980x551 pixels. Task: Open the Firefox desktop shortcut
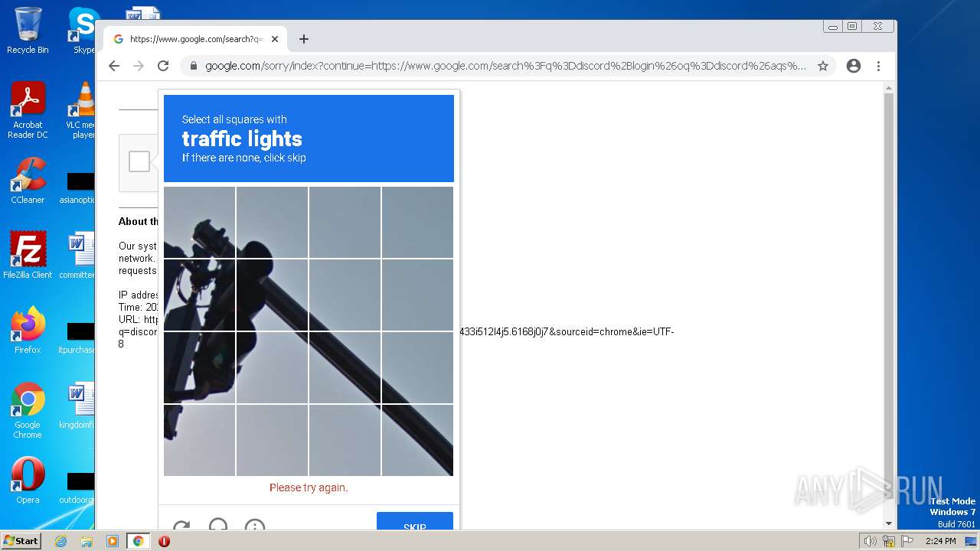tap(28, 331)
